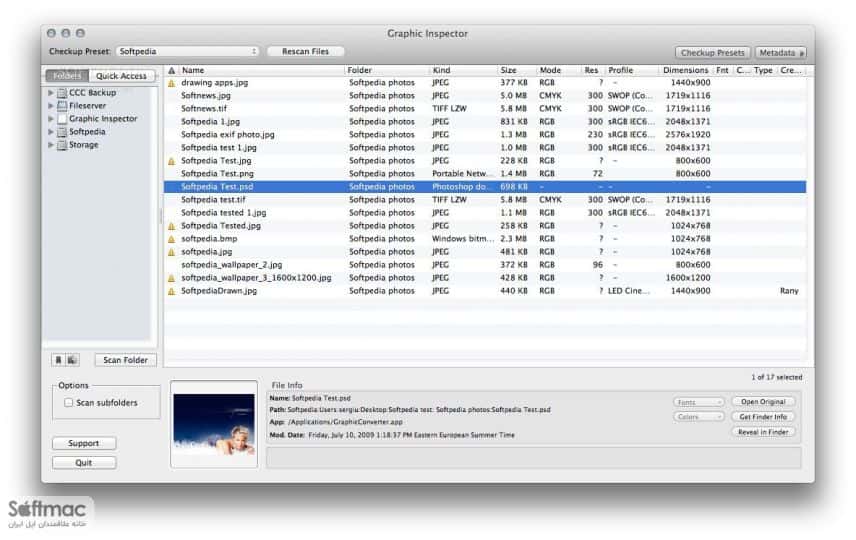Click the Graphic Inspector volume icon
Viewport: 856px width, 540px height.
pos(62,119)
